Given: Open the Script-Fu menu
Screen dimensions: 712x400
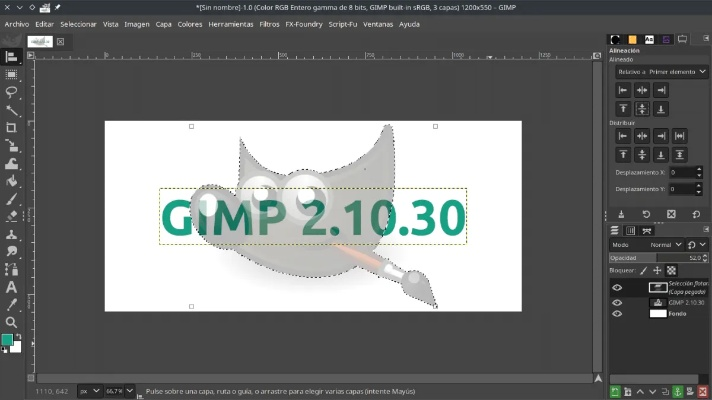Looking at the screenshot, I should (x=343, y=25).
